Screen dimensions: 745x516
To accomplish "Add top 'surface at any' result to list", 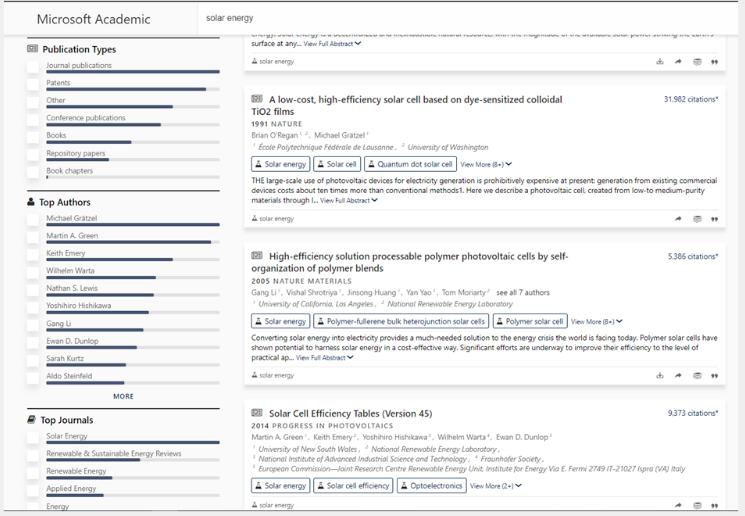I will [x=697, y=61].
